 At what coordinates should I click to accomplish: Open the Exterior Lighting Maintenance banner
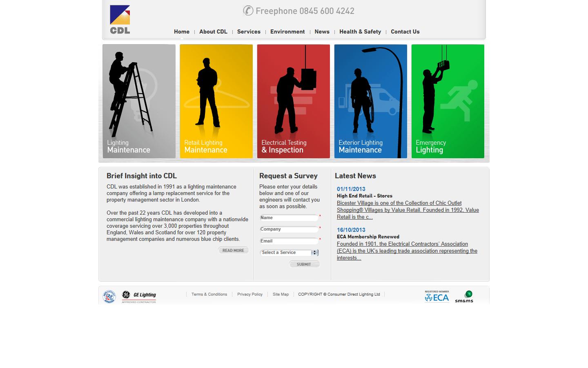pos(370,101)
